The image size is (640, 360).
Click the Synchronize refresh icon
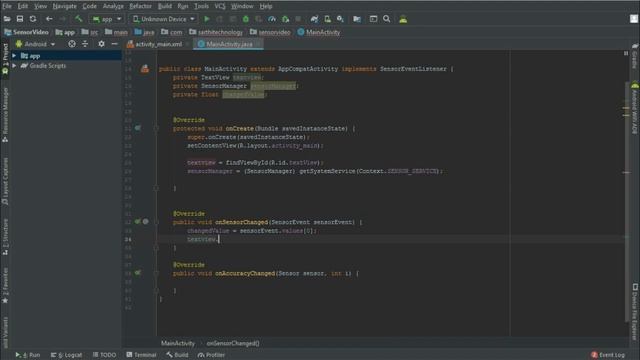click(x=33, y=19)
